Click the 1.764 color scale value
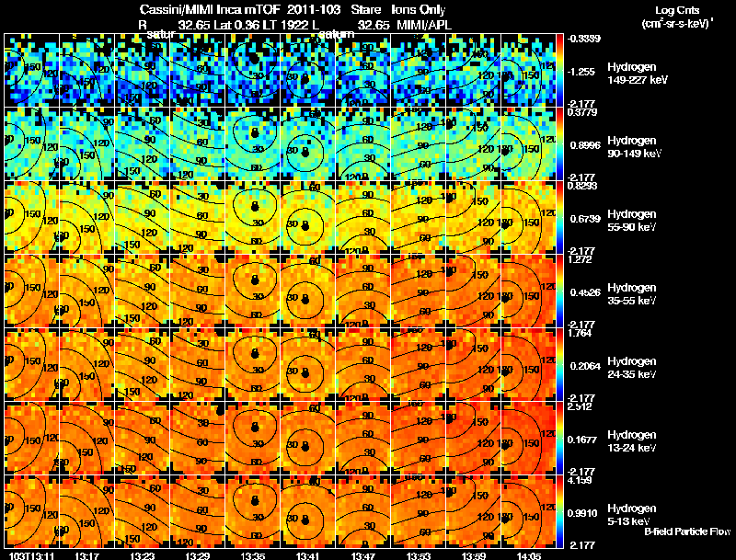This screenshot has width=736, height=560. pos(580,334)
